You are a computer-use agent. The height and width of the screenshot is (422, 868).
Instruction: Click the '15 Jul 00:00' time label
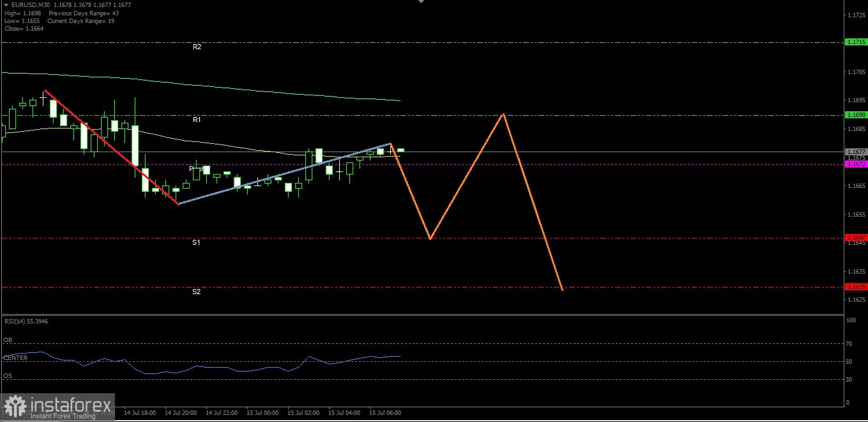(x=262, y=413)
